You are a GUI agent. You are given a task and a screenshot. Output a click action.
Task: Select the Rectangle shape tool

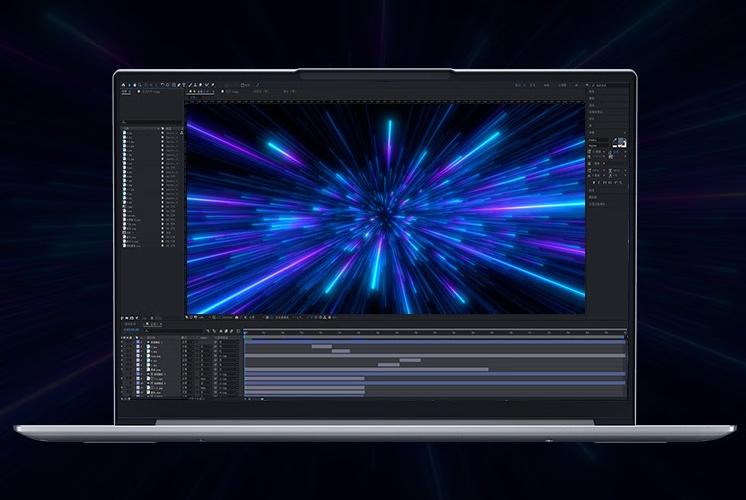tap(174, 85)
